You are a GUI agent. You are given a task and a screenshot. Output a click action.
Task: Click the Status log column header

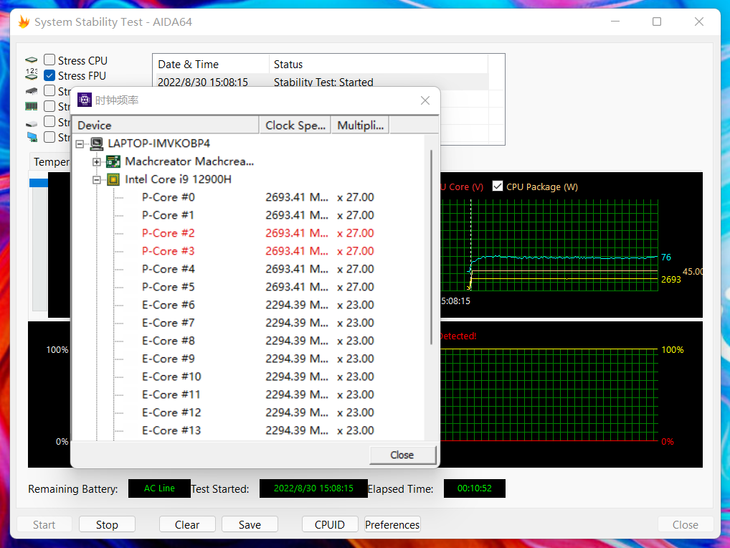tap(378, 64)
